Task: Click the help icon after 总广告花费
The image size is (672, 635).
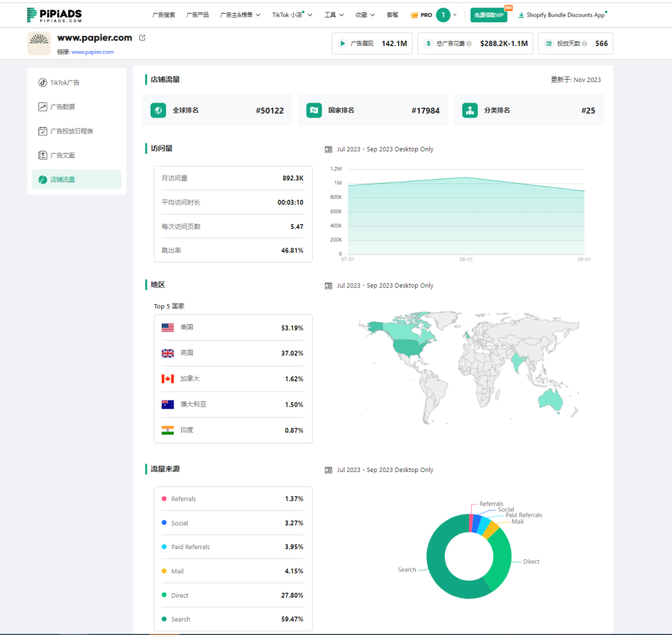Action: (469, 44)
